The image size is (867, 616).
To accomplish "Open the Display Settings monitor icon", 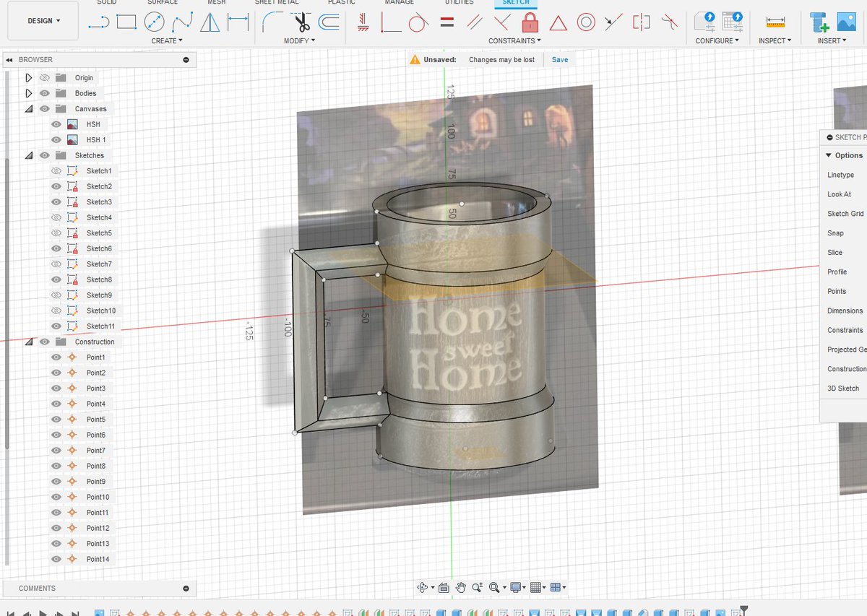I will point(515,588).
